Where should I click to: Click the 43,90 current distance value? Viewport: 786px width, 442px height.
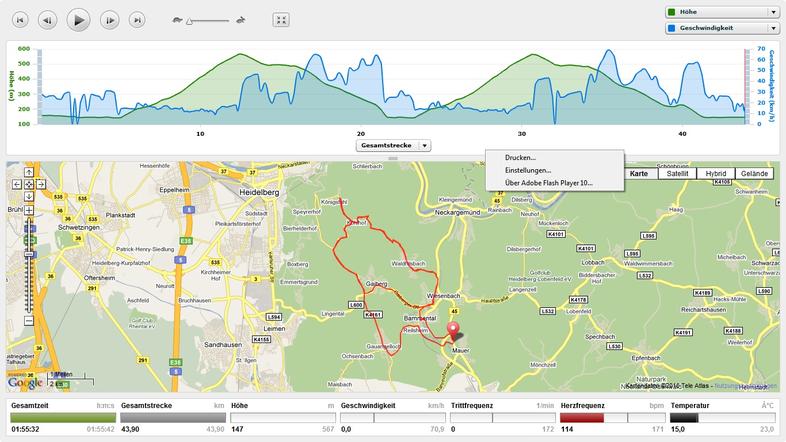coord(130,429)
